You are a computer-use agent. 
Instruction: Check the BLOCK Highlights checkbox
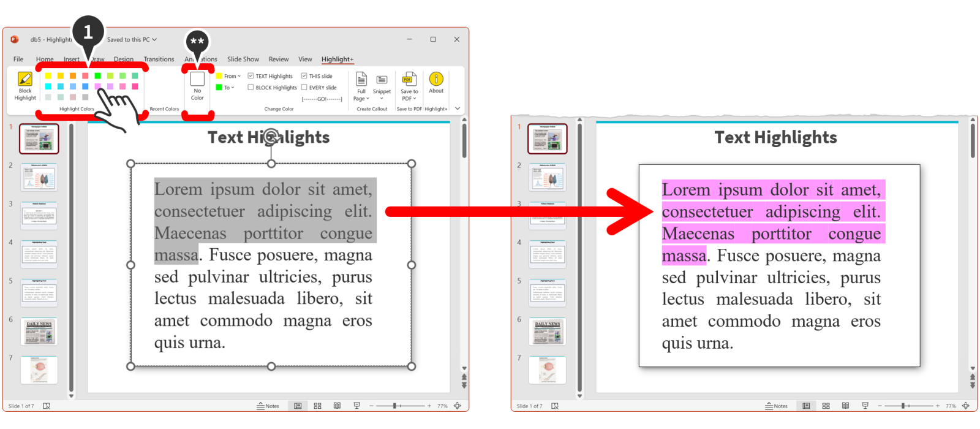coord(251,88)
